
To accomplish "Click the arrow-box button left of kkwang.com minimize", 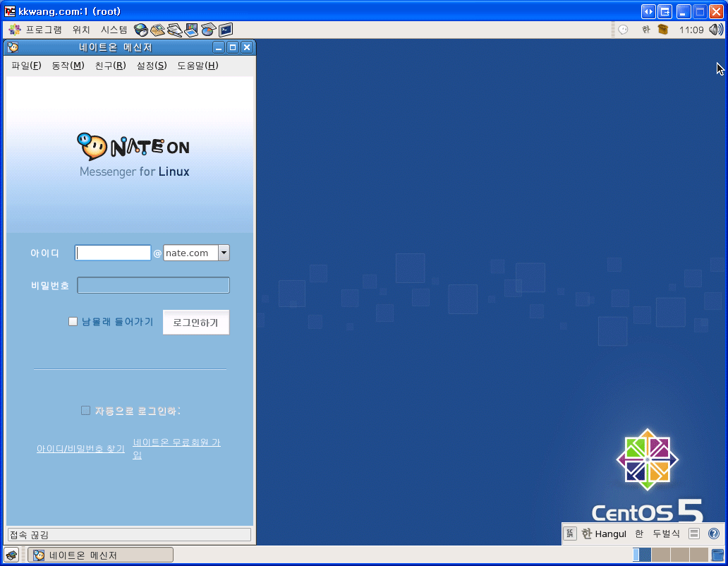I will click(x=665, y=11).
